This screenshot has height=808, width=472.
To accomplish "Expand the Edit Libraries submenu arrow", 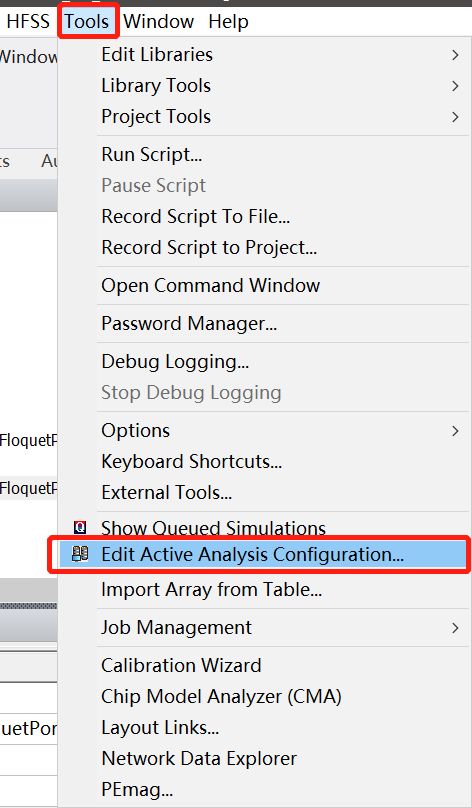I will tap(455, 55).
